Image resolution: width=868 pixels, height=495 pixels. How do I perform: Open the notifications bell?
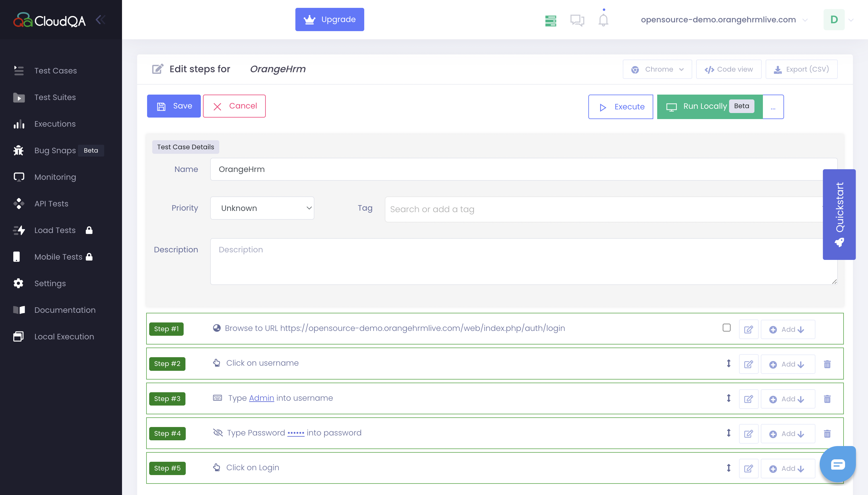tap(603, 20)
